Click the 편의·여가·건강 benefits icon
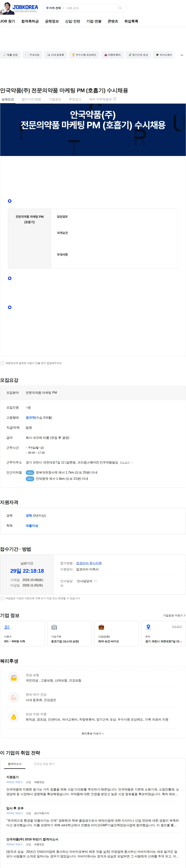Image resolution: width=186 pixels, height=868 pixels. [14, 697]
